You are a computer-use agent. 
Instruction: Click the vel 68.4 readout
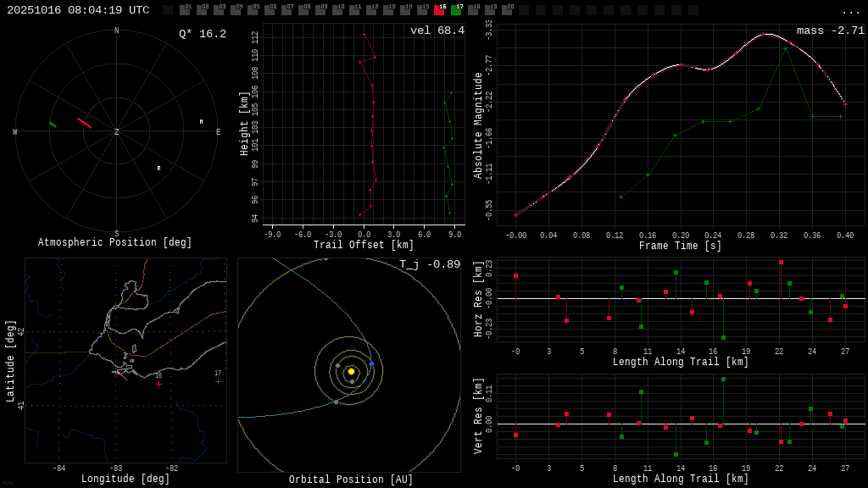coord(437,31)
